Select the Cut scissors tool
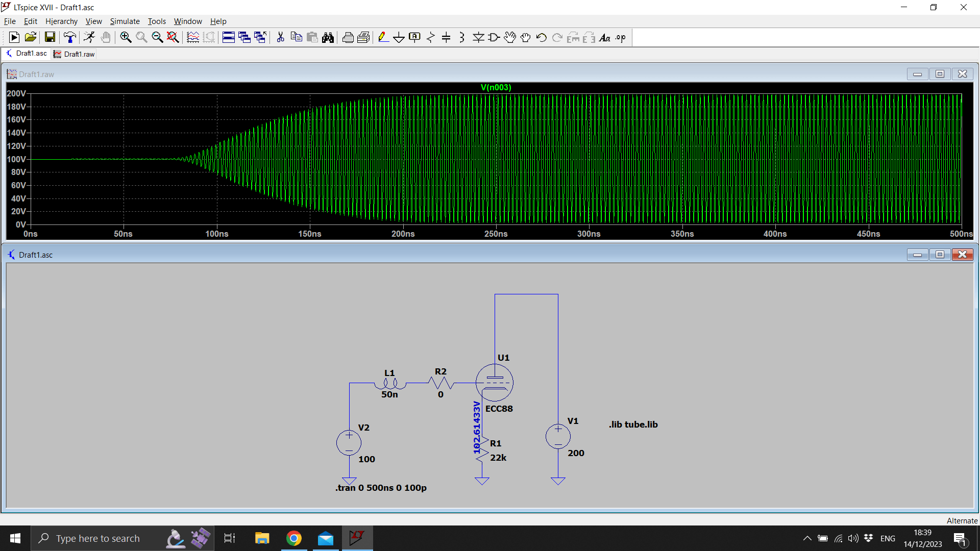The height and width of the screenshot is (551, 980). pyautogui.click(x=280, y=37)
